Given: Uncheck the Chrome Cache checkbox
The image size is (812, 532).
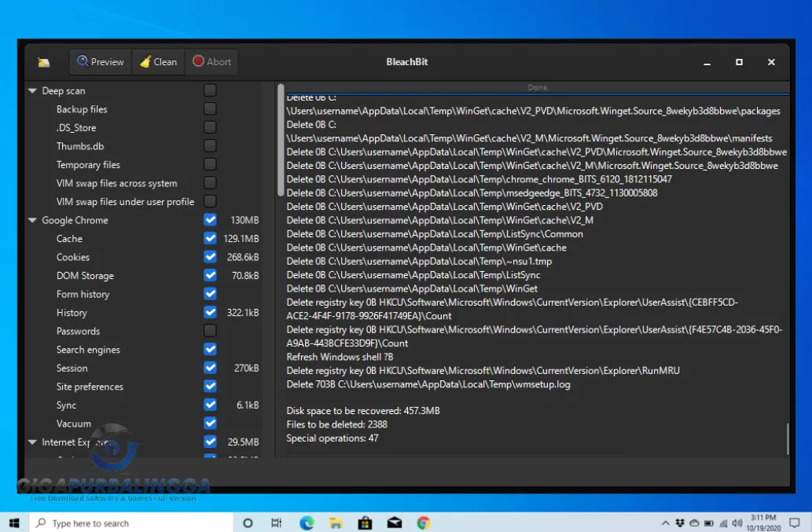Looking at the screenshot, I should click(210, 238).
